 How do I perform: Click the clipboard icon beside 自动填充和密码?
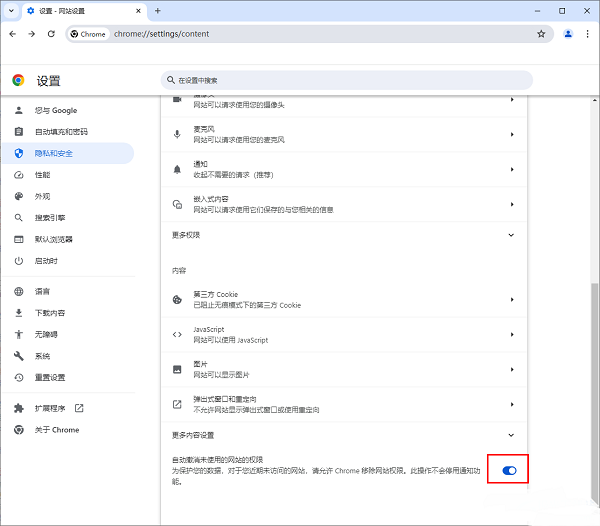[x=19, y=132]
